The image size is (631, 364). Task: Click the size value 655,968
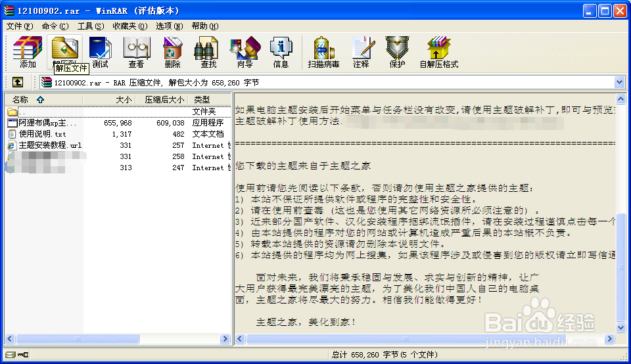point(118,123)
